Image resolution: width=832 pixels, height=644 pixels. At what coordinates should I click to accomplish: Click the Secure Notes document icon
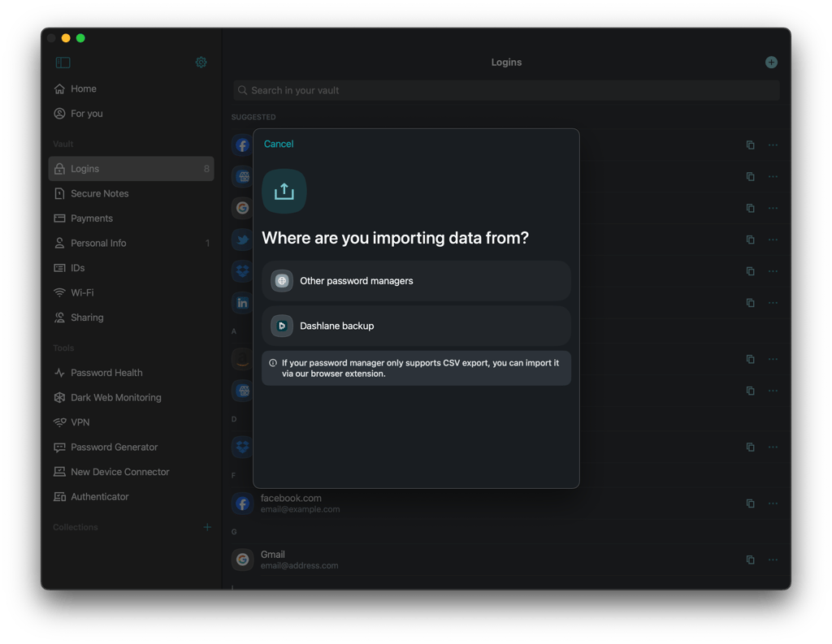[x=59, y=193]
